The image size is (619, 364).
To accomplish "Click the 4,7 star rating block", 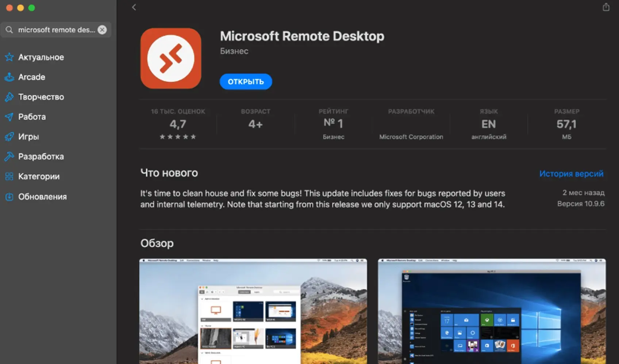I will tap(178, 125).
